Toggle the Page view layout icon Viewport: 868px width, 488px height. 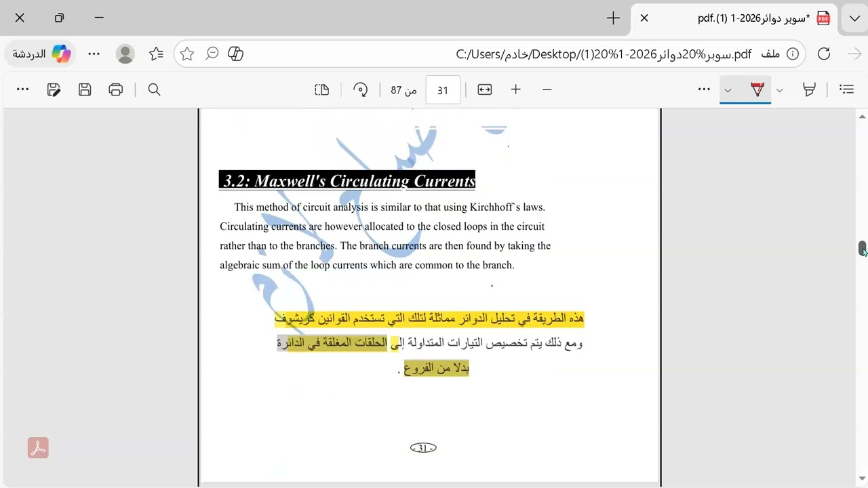pos(322,89)
